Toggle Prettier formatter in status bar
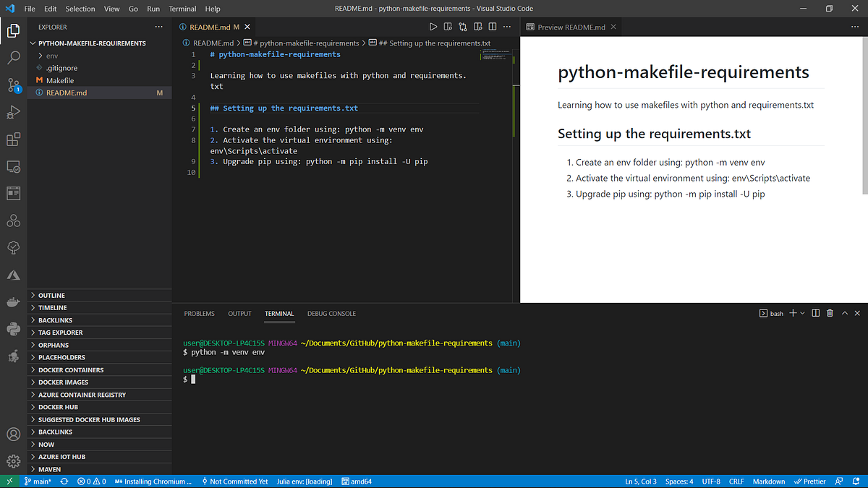The width and height of the screenshot is (868, 488). [810, 481]
